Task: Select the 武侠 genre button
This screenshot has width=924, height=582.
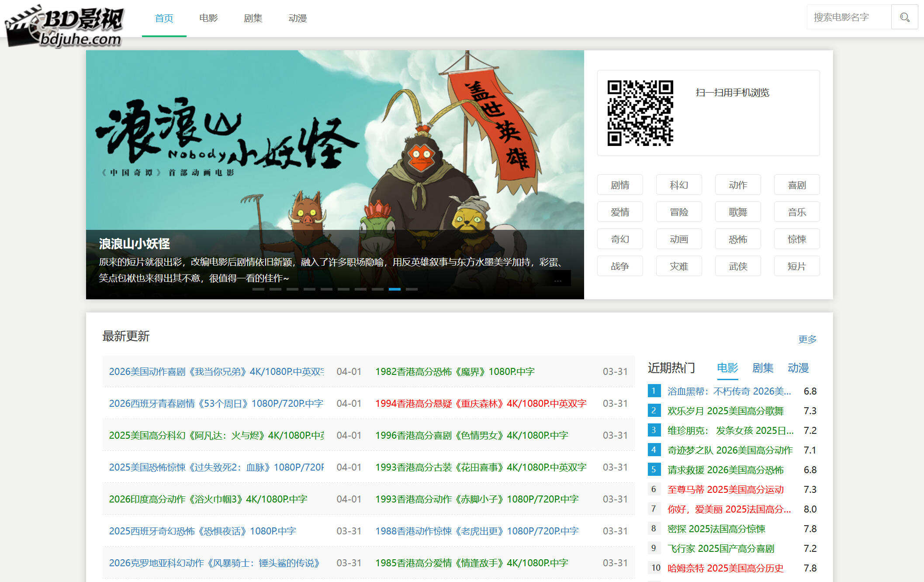Action: 737,266
